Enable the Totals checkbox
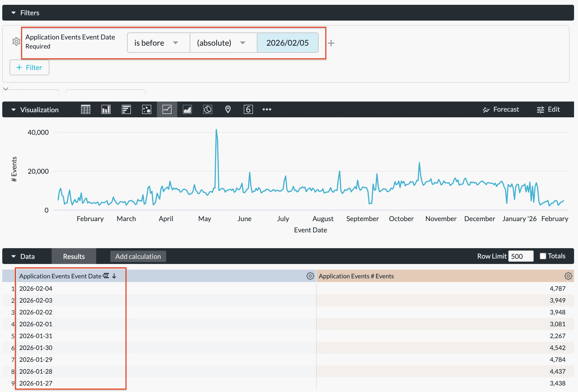The width and height of the screenshot is (578, 392). click(543, 256)
